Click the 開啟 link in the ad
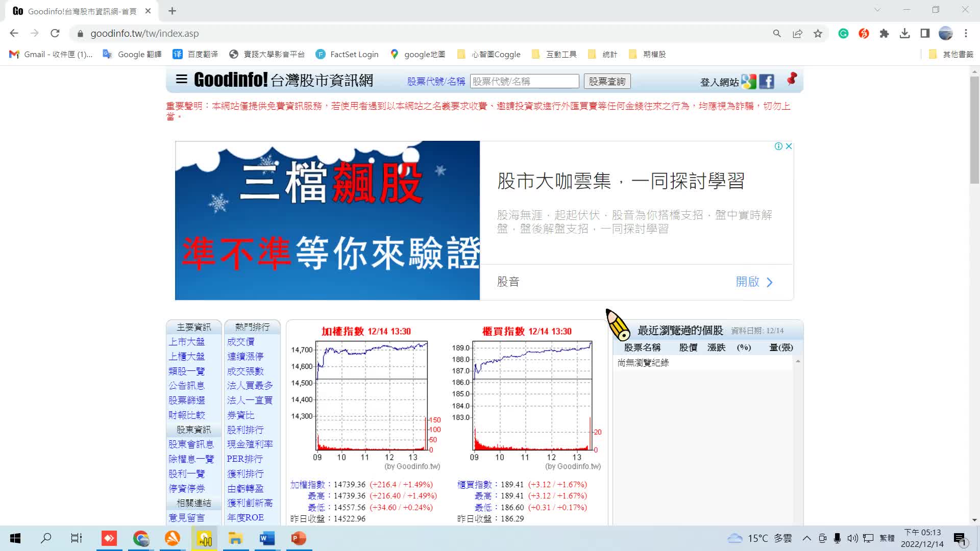This screenshot has width=980, height=551. 754,282
